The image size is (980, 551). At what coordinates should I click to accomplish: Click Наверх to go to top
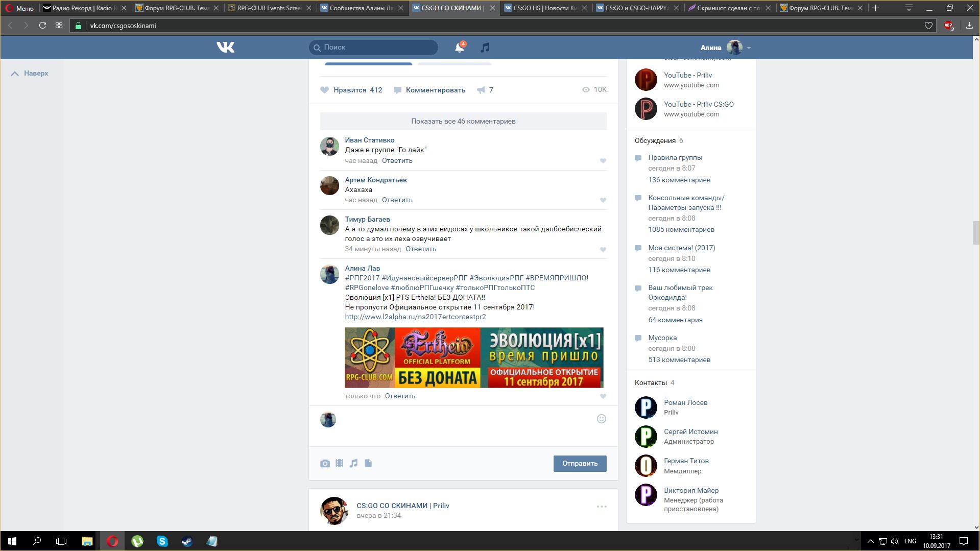click(30, 74)
